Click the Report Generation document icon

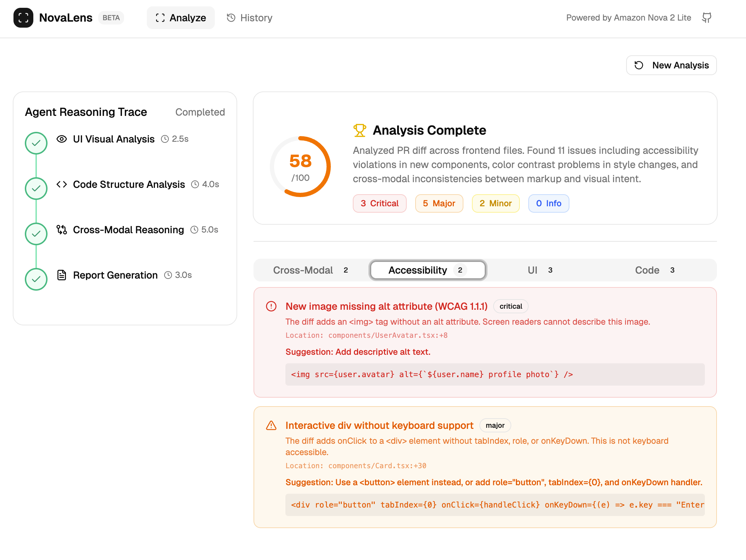coord(62,275)
